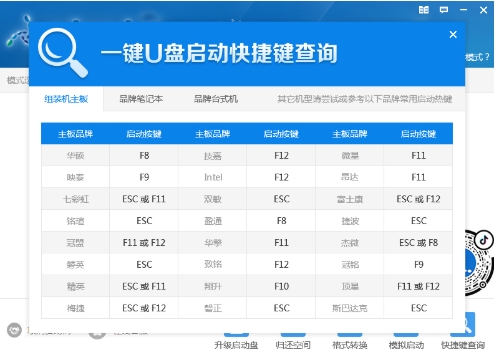Select the 华擎 brand cell
The height and width of the screenshot is (363, 499).
coord(213,243)
